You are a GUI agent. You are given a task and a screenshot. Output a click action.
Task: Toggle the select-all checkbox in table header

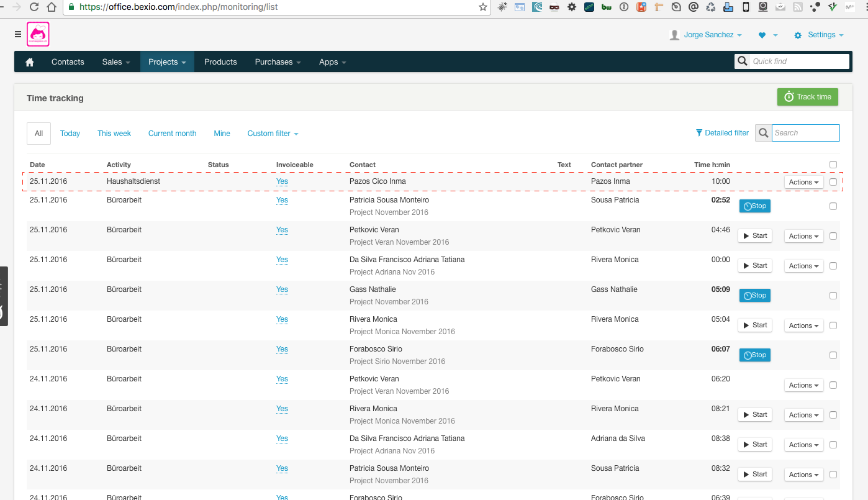833,165
